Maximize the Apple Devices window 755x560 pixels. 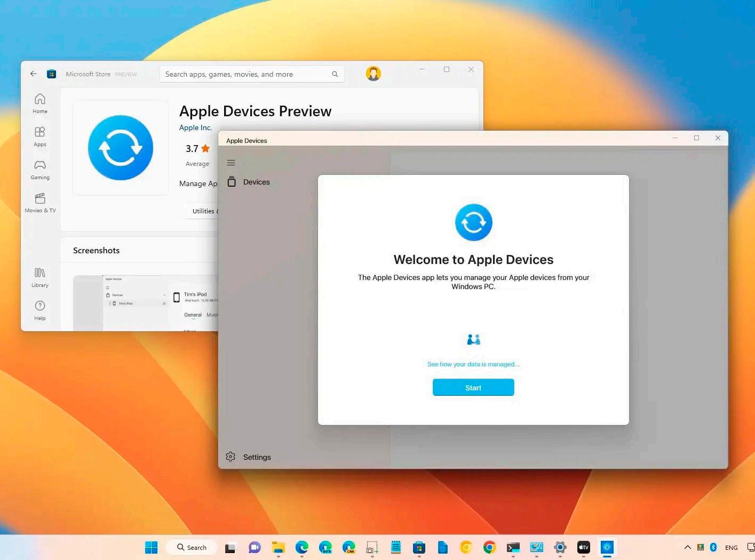pyautogui.click(x=696, y=138)
